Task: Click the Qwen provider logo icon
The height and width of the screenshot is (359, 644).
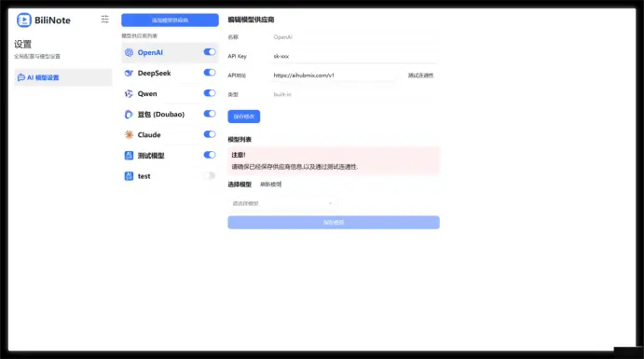Action: [129, 93]
